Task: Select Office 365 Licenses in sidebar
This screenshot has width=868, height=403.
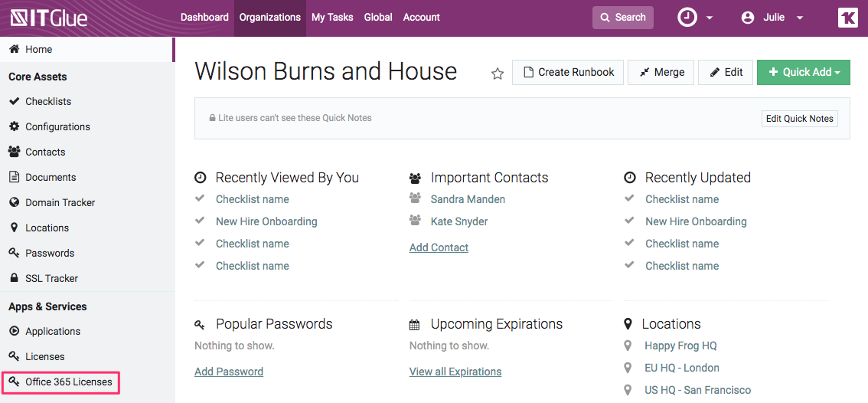Action: tap(68, 382)
